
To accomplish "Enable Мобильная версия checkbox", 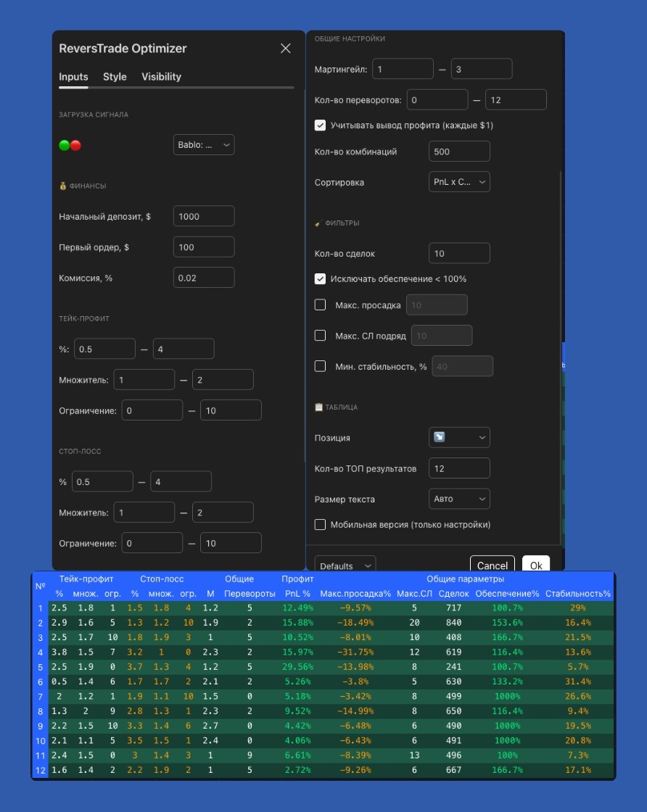I will (x=320, y=525).
